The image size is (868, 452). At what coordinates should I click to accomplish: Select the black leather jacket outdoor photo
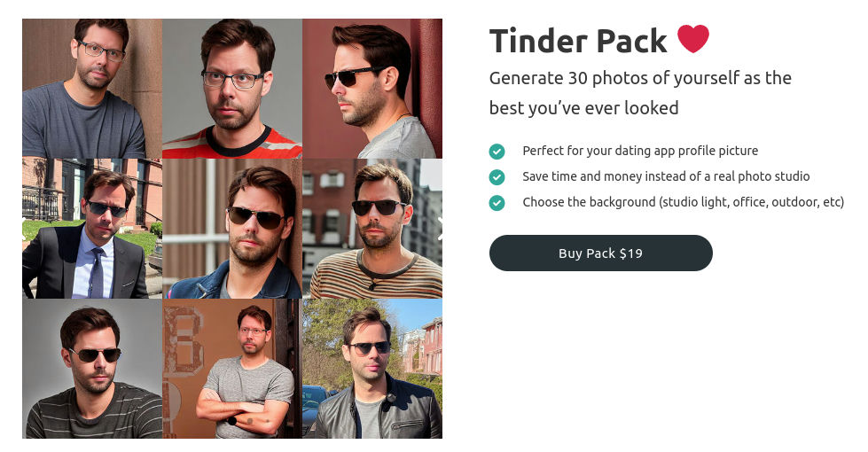click(372, 369)
